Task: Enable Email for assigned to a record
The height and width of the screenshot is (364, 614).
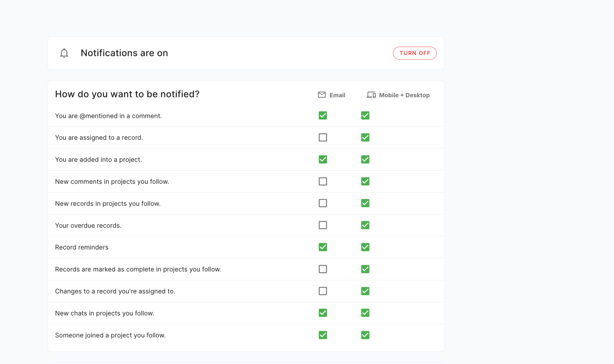Action: (323, 138)
